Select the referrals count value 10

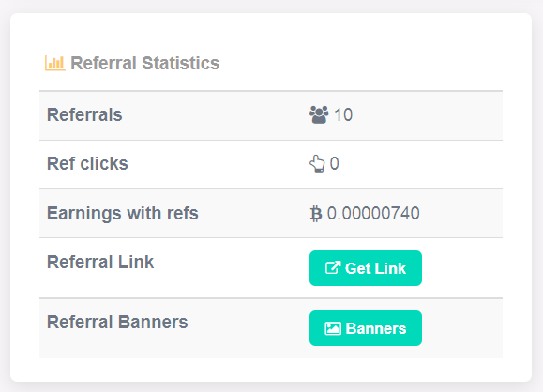click(x=343, y=114)
